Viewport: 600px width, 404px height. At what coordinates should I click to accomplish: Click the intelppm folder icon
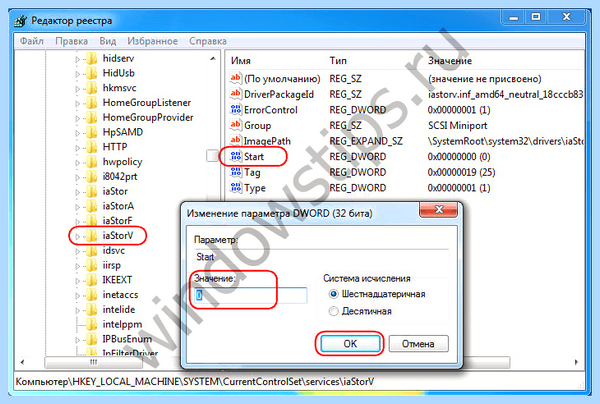(91, 325)
